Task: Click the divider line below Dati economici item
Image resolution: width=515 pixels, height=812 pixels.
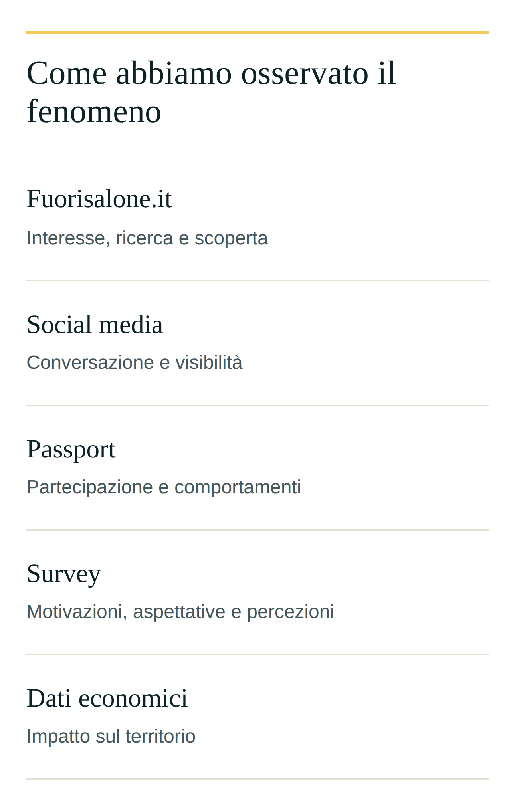Action: coord(257,779)
